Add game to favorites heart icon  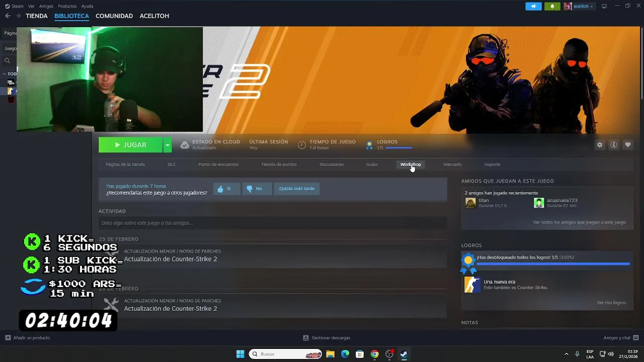(x=628, y=145)
